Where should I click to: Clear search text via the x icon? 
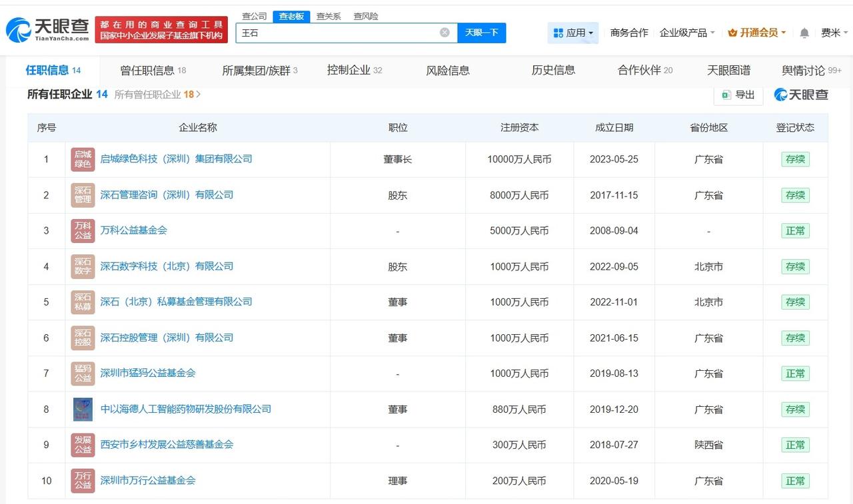[444, 32]
